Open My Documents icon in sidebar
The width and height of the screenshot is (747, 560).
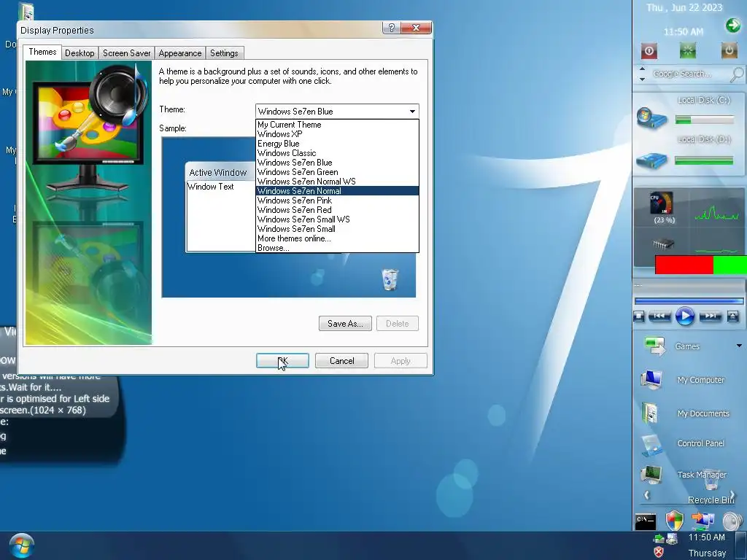(x=650, y=413)
